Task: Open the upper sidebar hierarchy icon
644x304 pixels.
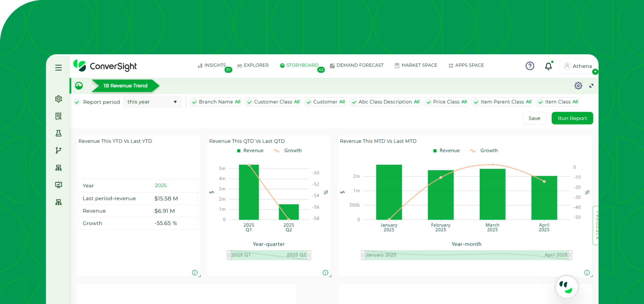Action: tap(58, 168)
